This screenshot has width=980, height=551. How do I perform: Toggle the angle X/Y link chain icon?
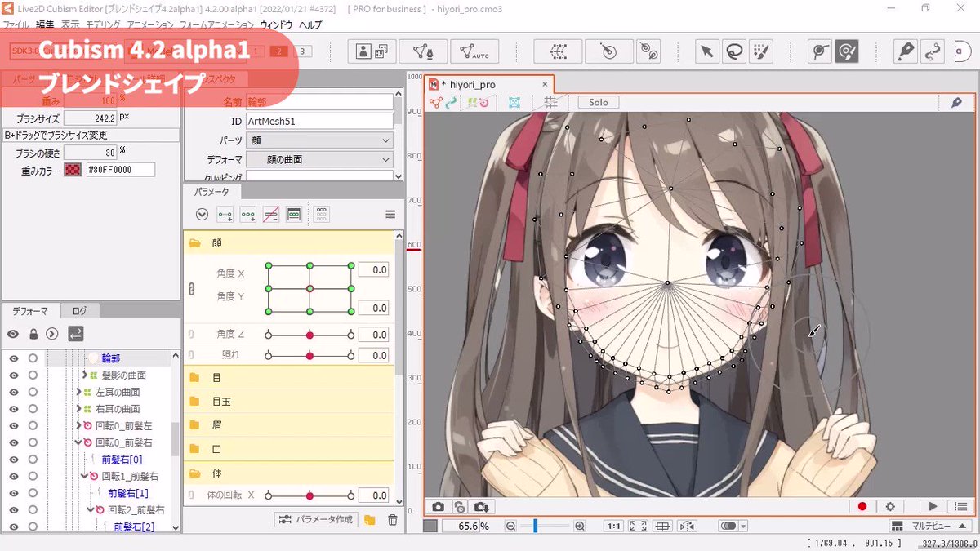click(x=191, y=288)
